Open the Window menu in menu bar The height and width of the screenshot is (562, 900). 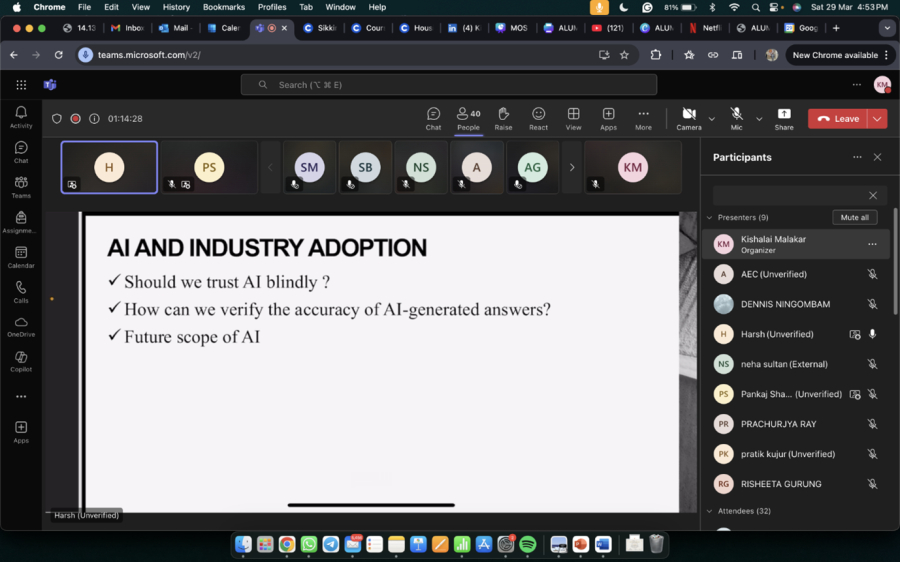pyautogui.click(x=340, y=7)
